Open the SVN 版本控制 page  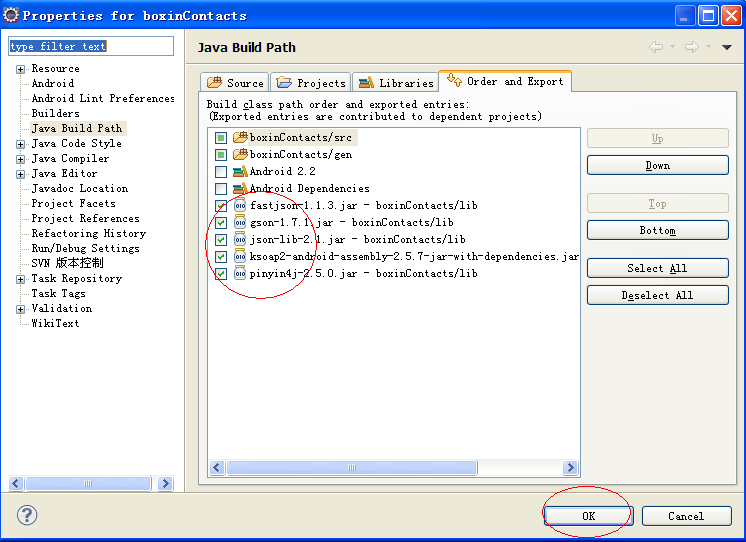pyautogui.click(x=68, y=263)
